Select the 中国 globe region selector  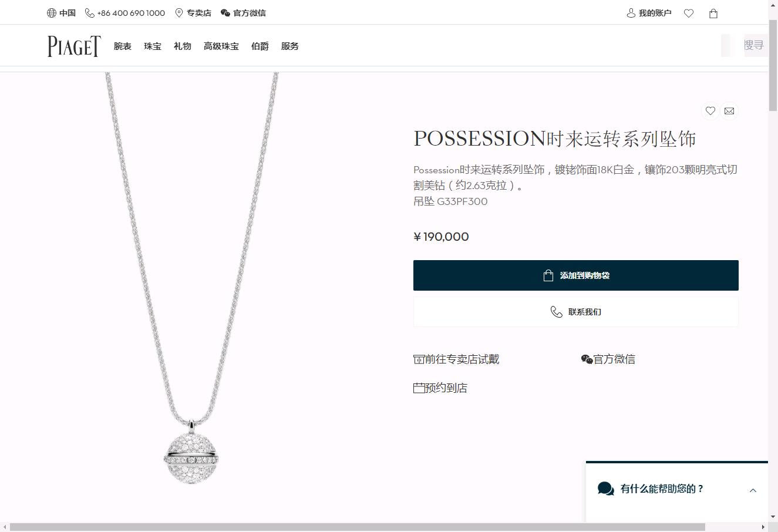click(61, 13)
